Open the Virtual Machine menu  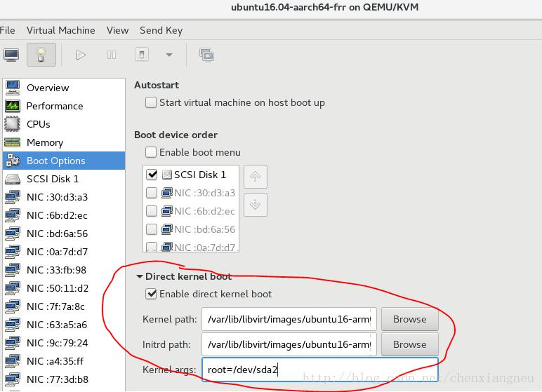pyautogui.click(x=61, y=30)
